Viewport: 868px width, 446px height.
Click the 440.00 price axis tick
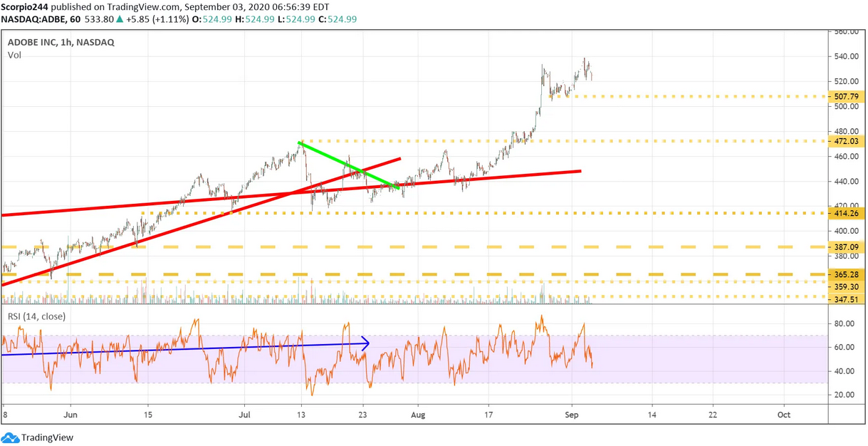(847, 182)
